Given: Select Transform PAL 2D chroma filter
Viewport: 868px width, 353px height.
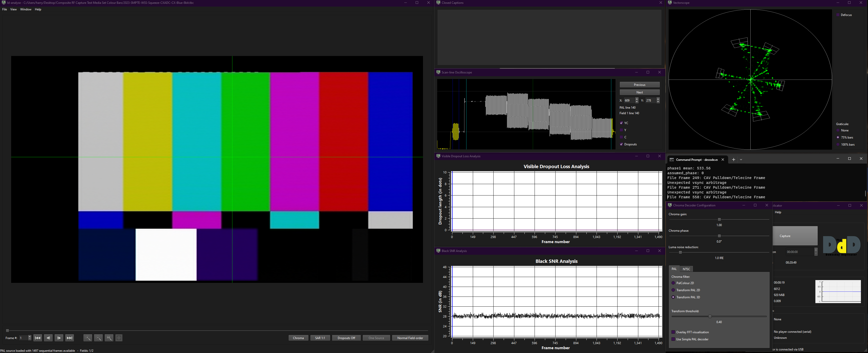Looking at the screenshot, I should [673, 290].
